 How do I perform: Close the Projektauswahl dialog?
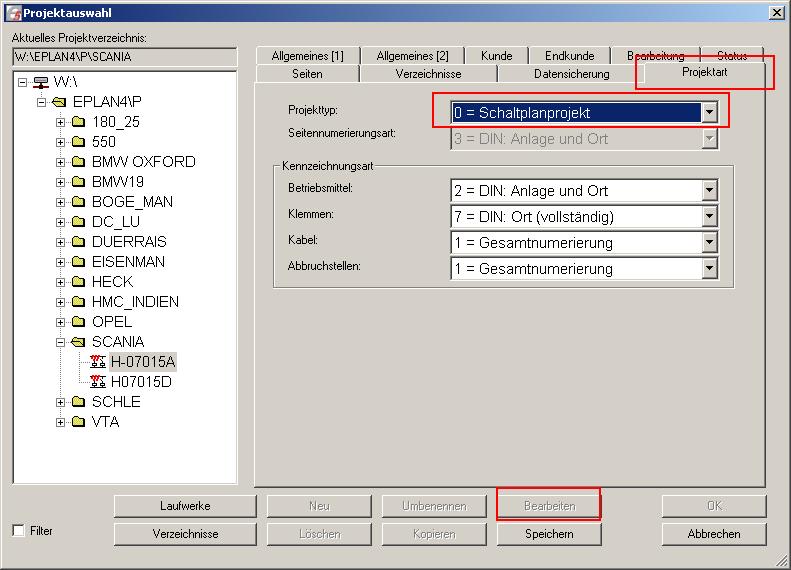coord(776,13)
